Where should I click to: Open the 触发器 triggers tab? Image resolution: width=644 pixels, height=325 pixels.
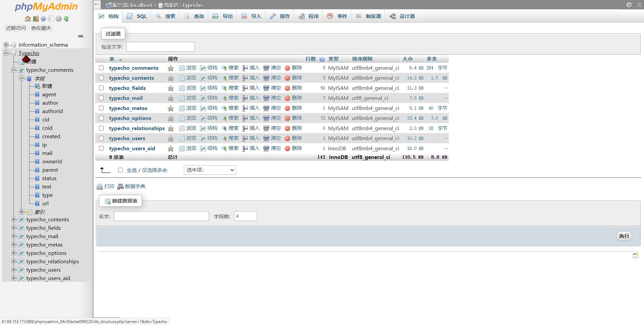368,16
